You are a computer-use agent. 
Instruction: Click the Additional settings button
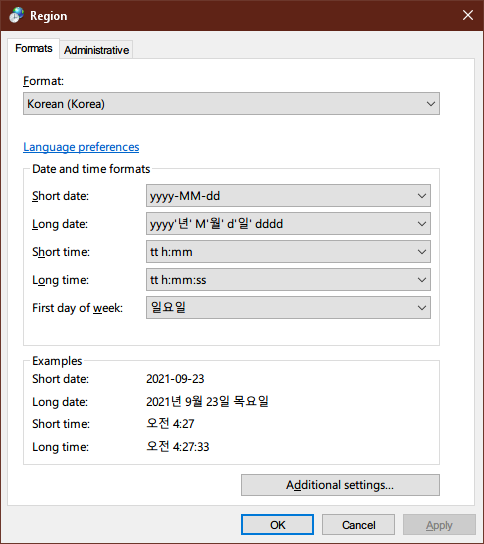(340, 485)
